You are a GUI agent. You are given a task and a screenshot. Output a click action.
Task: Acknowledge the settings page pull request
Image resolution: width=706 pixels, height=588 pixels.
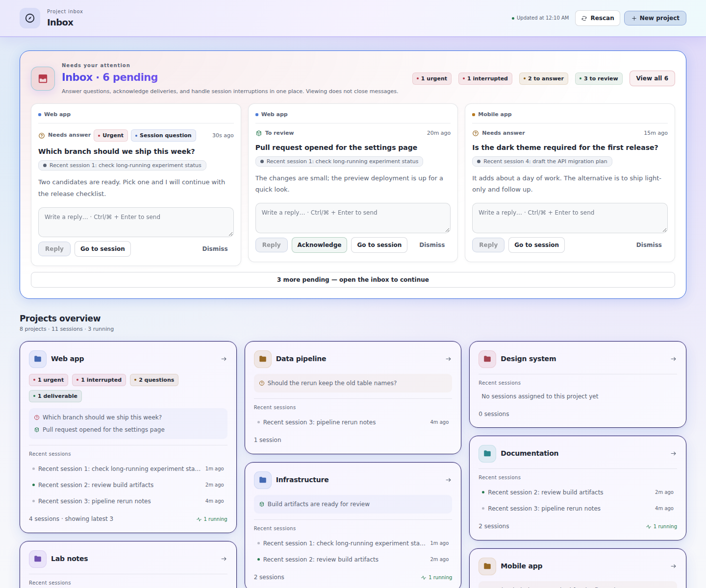pos(319,245)
